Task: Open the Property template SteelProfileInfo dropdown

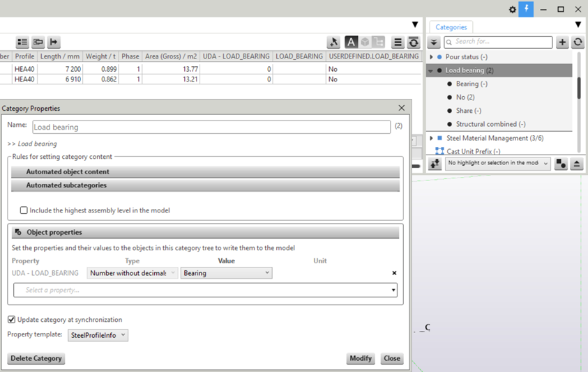Action: pos(98,335)
